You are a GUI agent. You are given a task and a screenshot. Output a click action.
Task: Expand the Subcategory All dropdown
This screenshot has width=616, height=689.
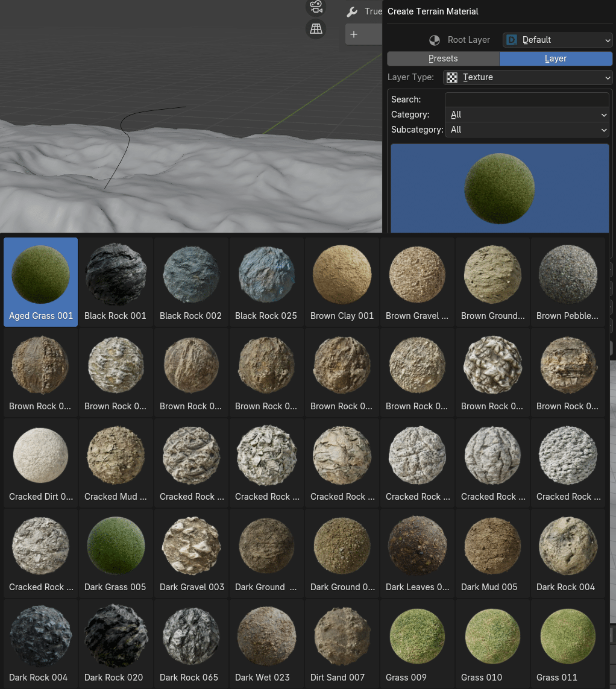click(527, 130)
